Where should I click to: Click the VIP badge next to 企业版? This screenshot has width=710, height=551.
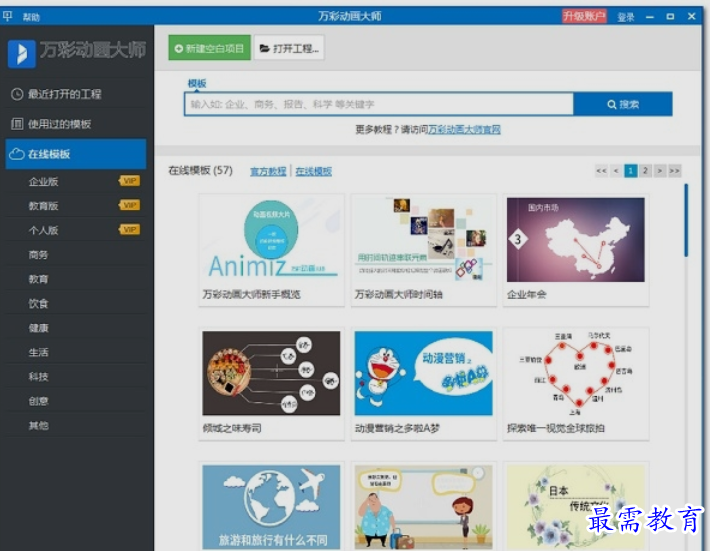(130, 181)
